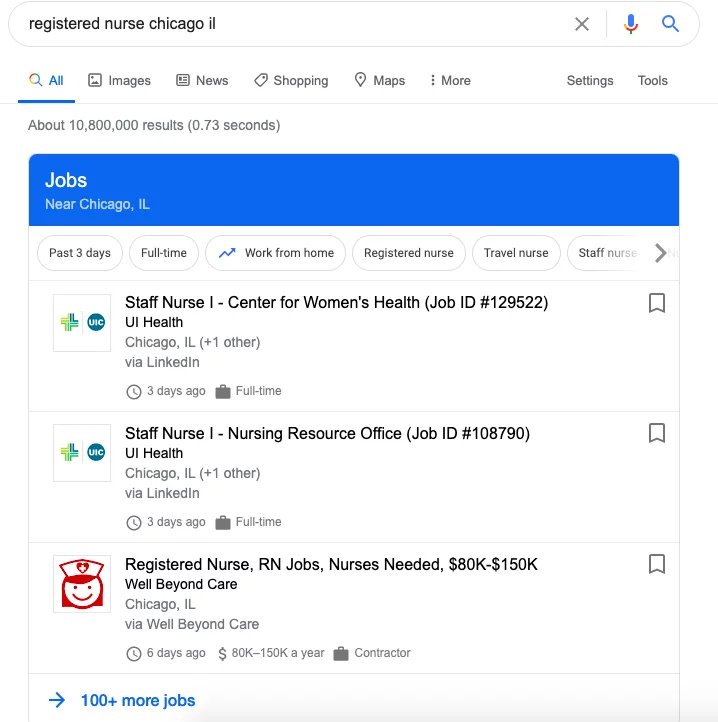This screenshot has height=722, width=718.
Task: Click the Near Chicago, IL subtitle
Action: (x=97, y=204)
